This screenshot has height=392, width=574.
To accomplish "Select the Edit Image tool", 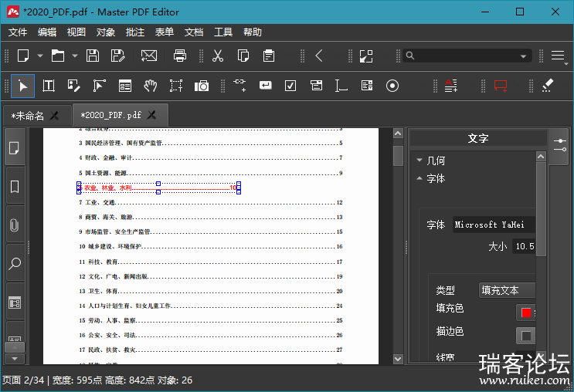I will point(73,86).
